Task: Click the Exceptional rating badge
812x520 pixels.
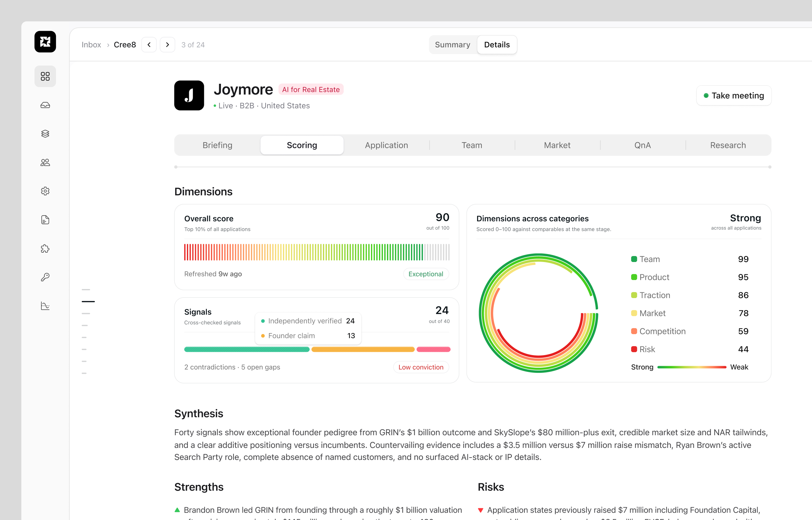Action: click(x=426, y=274)
